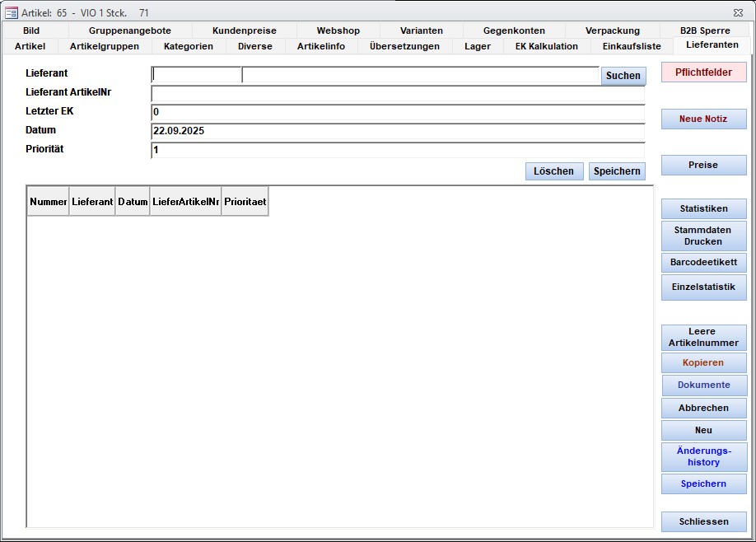Add a Neue Notiz
756x542 pixels.
(x=703, y=119)
